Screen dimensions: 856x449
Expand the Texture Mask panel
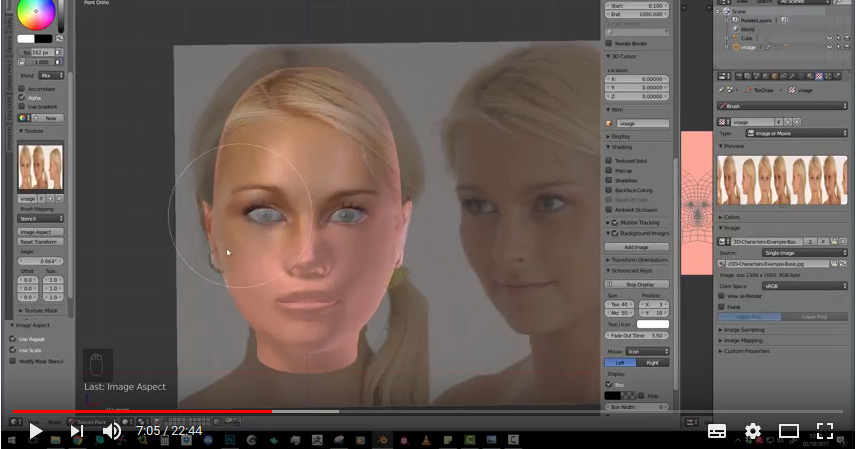pos(38,310)
